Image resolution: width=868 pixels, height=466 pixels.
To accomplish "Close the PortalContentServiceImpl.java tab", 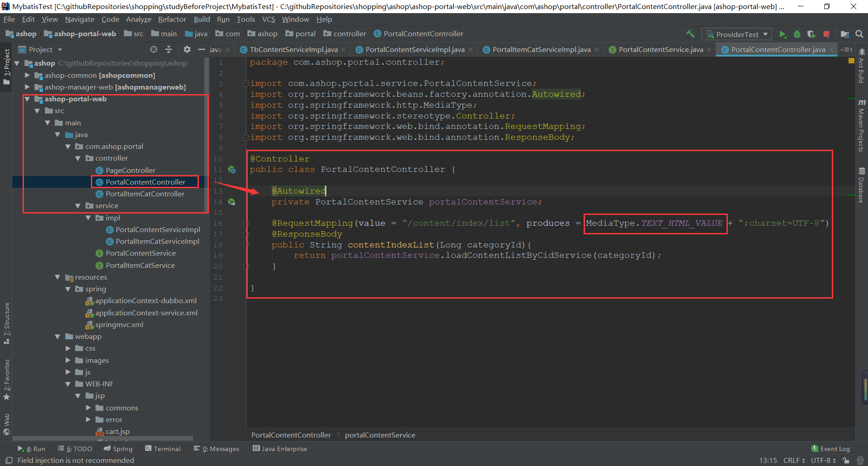I will pyautogui.click(x=470, y=50).
